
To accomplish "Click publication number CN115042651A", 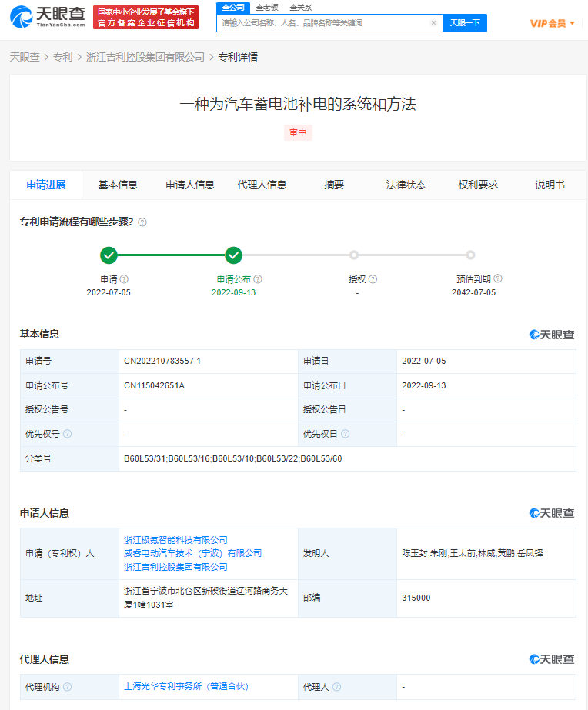I will click(154, 385).
